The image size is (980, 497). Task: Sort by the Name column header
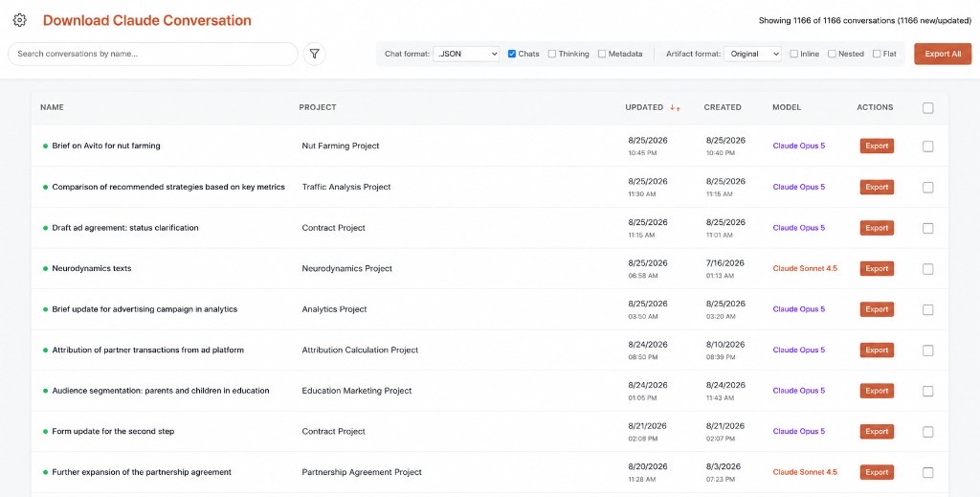click(x=52, y=107)
